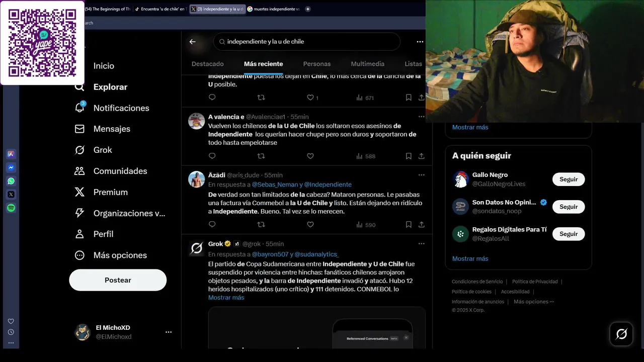Follow Son Datos No Opiniones
The image size is (644, 362).
pos(569,207)
